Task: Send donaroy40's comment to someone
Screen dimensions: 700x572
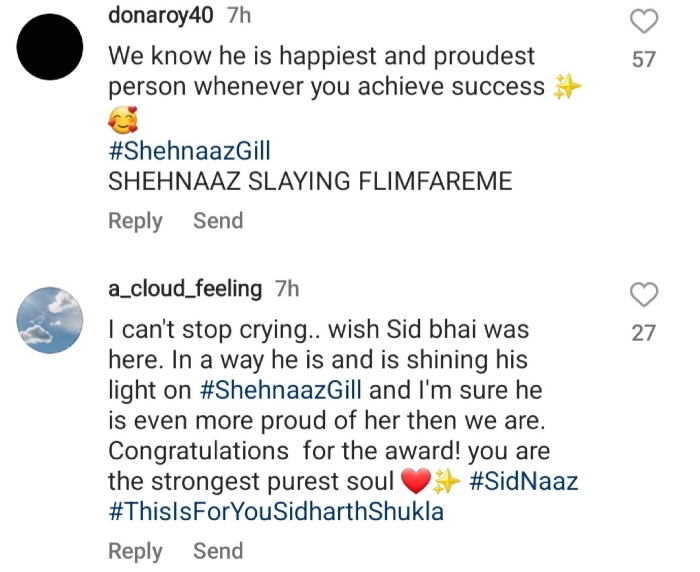Action: pos(218,221)
